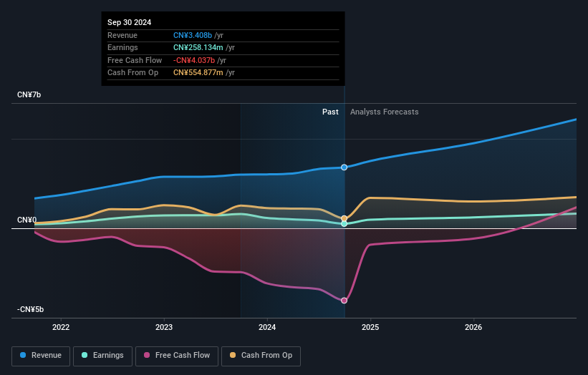Click the pink Free Cash Flow data point
Image resolution: width=588 pixels, height=375 pixels.
click(344, 301)
